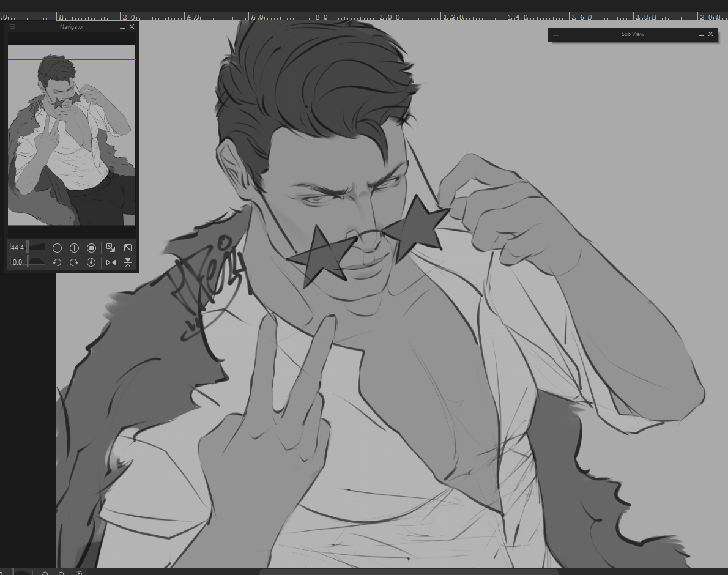
Task: Click the Navigator panel title
Action: [x=72, y=27]
